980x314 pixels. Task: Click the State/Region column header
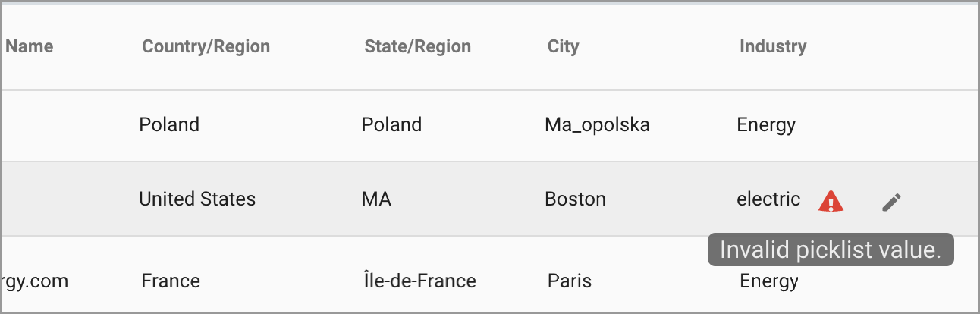pos(417,46)
